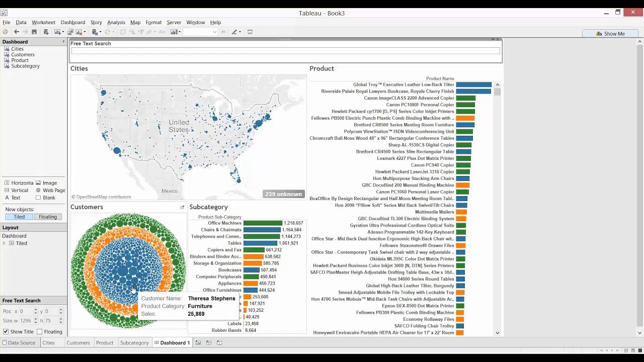Click the Customers go-to-sheet icon

point(182,207)
